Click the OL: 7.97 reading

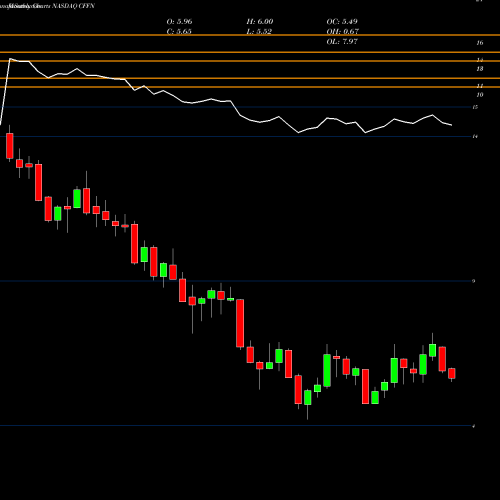(342, 42)
